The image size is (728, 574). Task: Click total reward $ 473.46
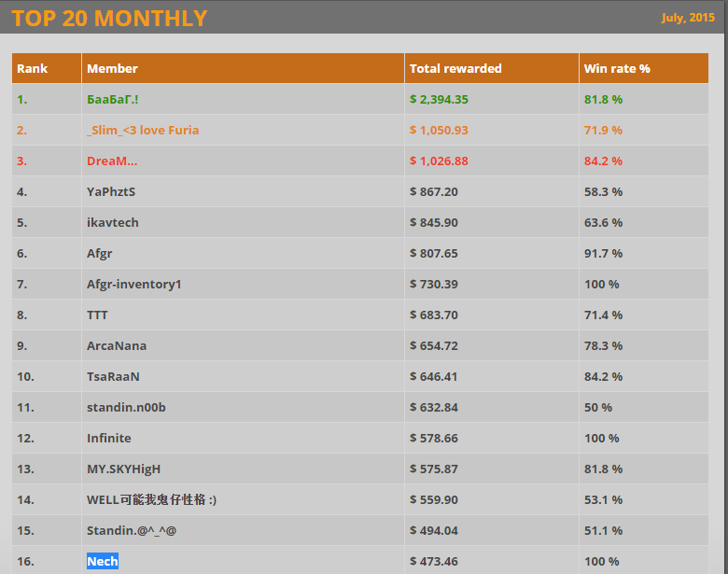[434, 561]
